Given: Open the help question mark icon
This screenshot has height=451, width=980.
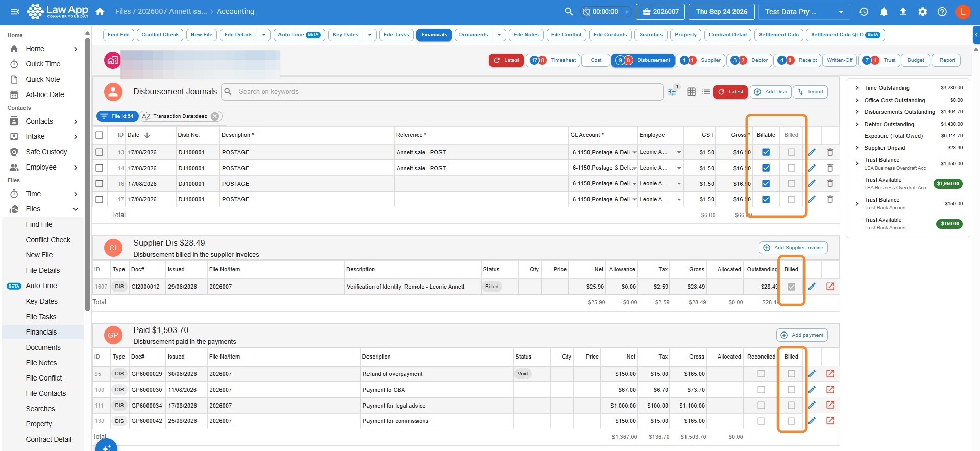Looking at the screenshot, I should (x=942, y=11).
